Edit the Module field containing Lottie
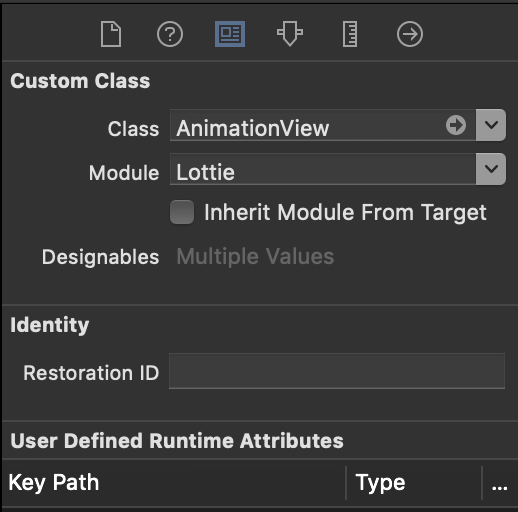The image size is (518, 512). click(323, 169)
